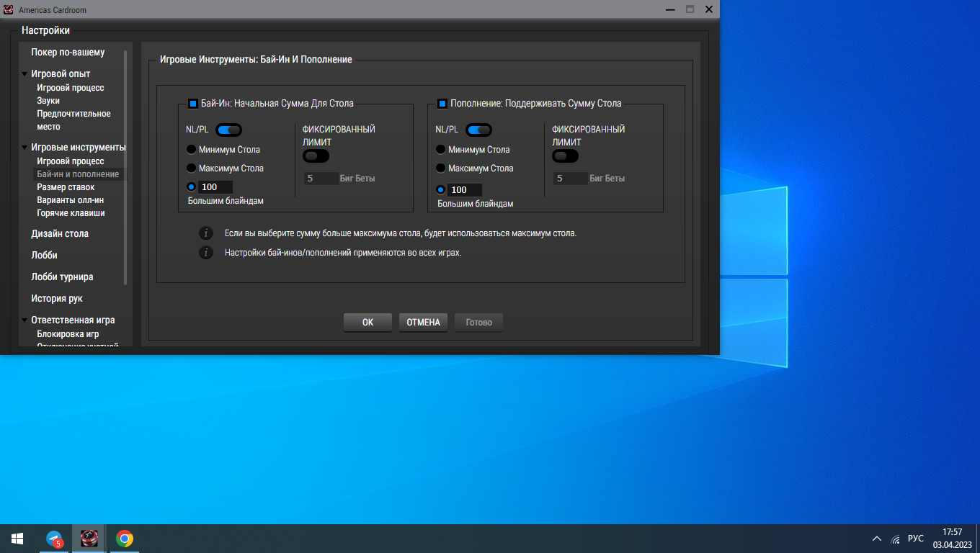This screenshot has height=553, width=980.
Task: Open Игровой процесс under Игровой опыт
Action: [71, 88]
